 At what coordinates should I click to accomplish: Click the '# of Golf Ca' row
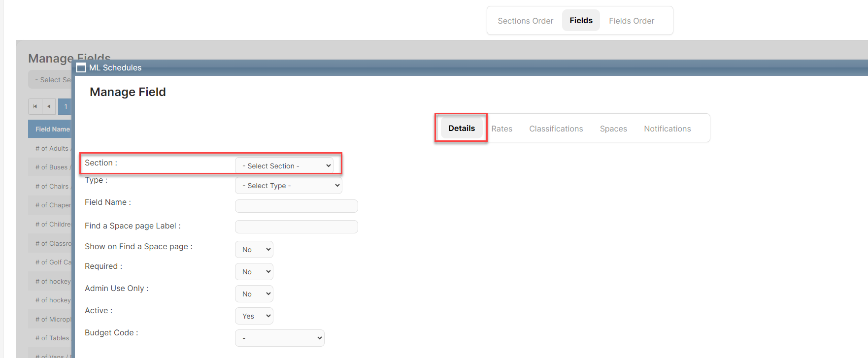(x=50, y=262)
